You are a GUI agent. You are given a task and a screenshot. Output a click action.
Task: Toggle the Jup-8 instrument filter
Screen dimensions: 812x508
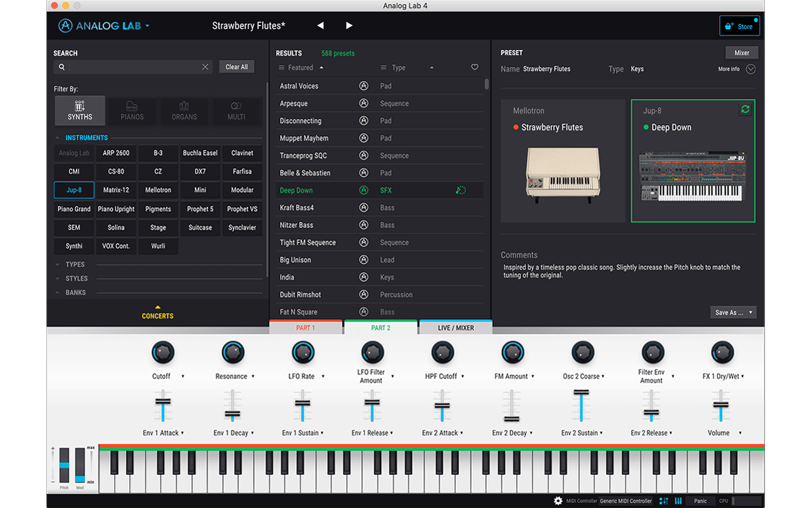[74, 190]
